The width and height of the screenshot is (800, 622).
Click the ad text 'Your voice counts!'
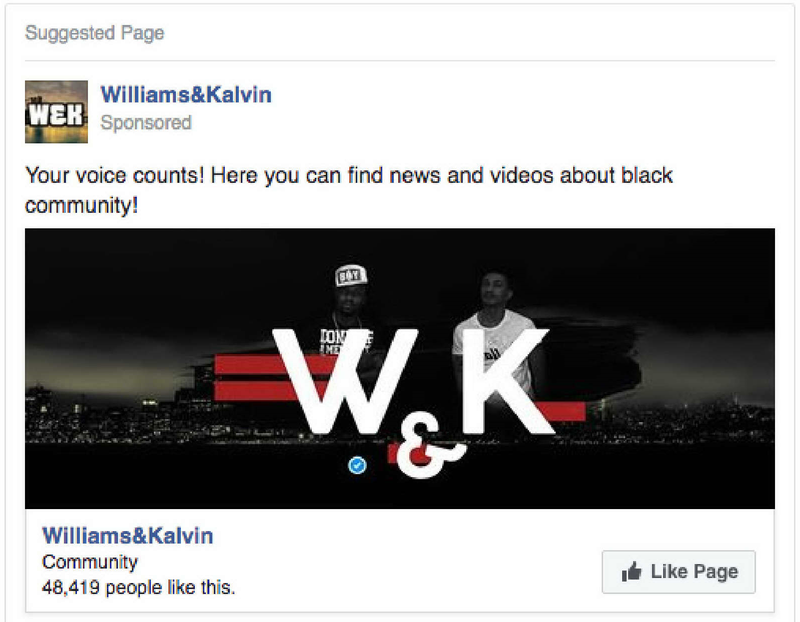tap(115, 176)
